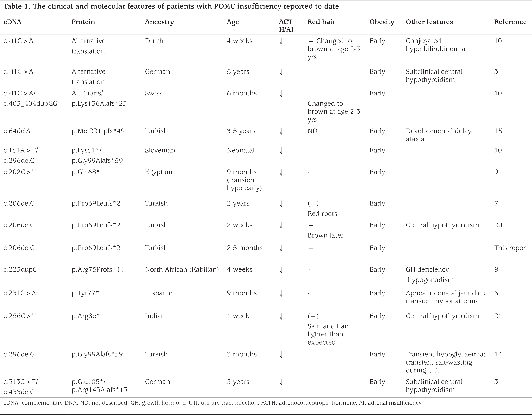Select the 'Obesity' column header
The image size is (532, 415).
tap(382, 22)
